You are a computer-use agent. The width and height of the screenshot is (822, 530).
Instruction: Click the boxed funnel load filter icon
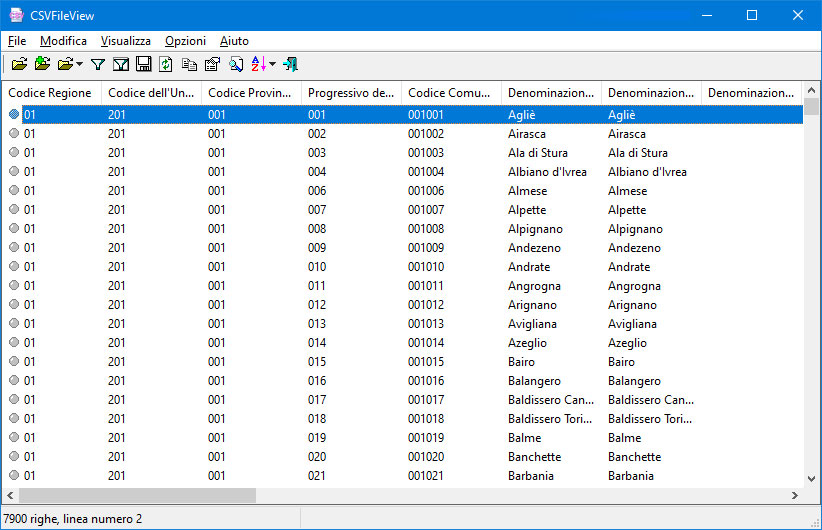(x=121, y=64)
